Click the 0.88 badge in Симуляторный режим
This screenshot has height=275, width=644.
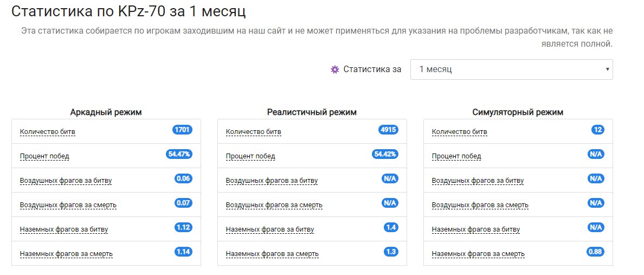pos(595,252)
